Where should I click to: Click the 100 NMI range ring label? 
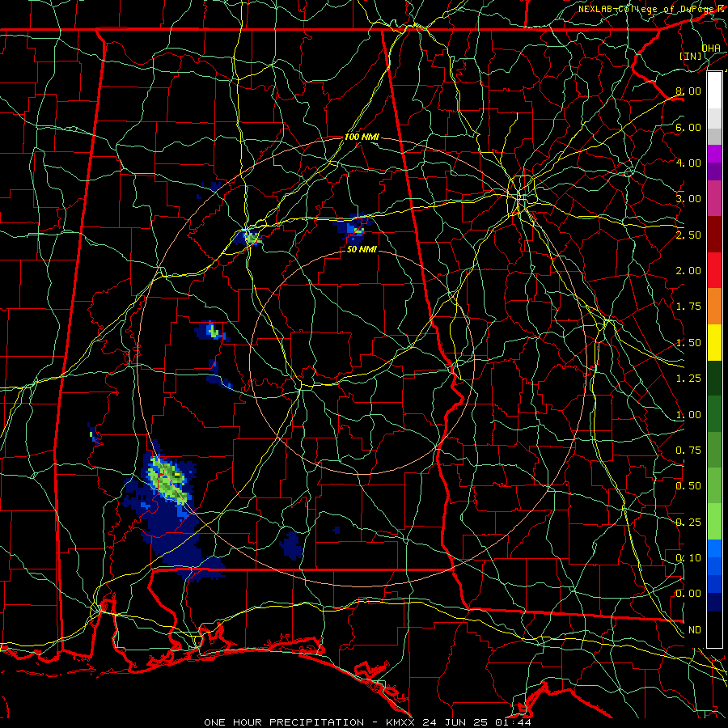click(362, 137)
